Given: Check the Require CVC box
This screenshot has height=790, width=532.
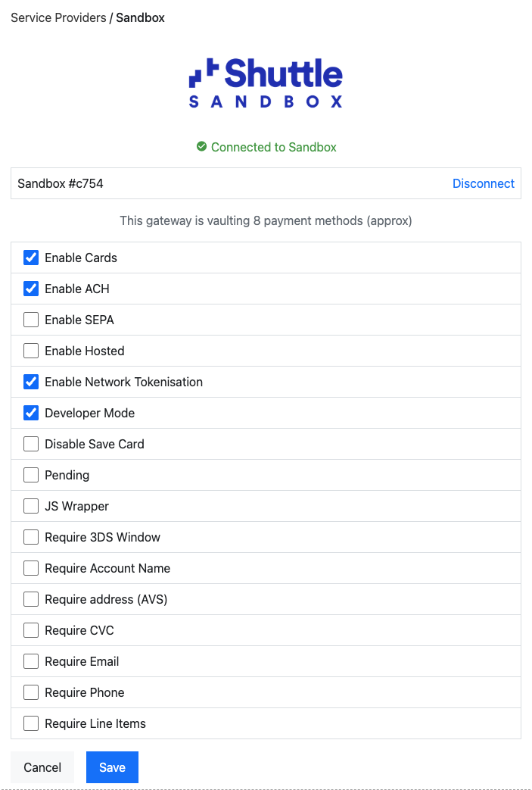Looking at the screenshot, I should [31, 630].
